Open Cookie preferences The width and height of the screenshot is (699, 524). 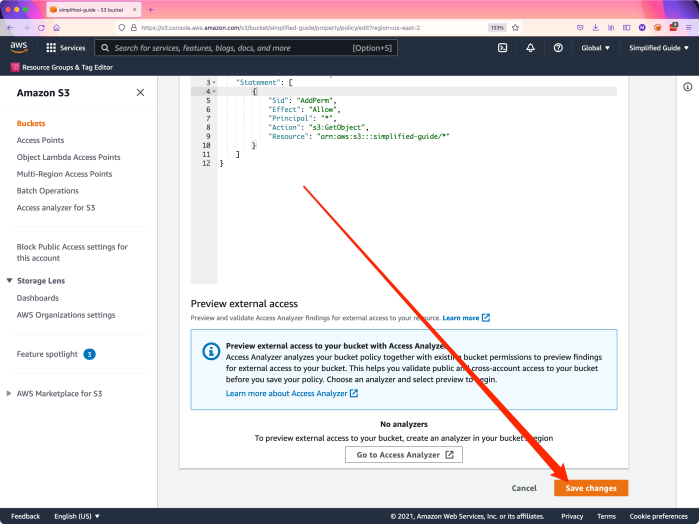coord(658,516)
